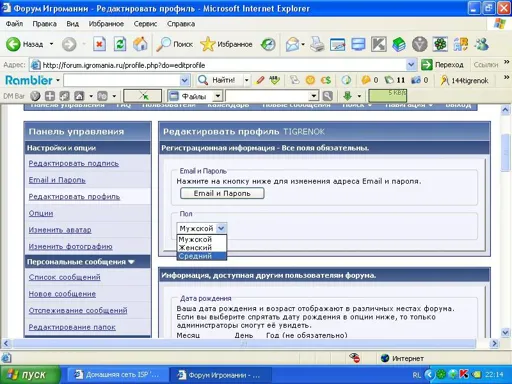Stop page loading with red X icon
Screen dimensions: 512x384
[99, 44]
